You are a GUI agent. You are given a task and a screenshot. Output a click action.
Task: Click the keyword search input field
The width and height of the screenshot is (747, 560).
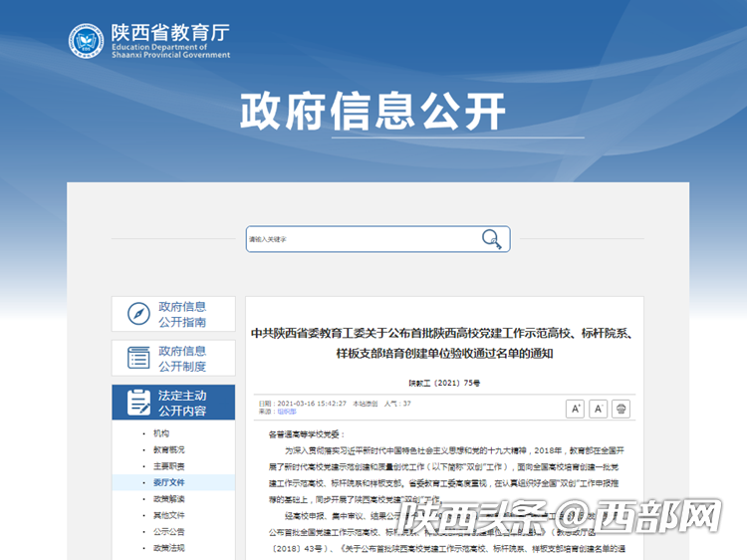pos(361,239)
